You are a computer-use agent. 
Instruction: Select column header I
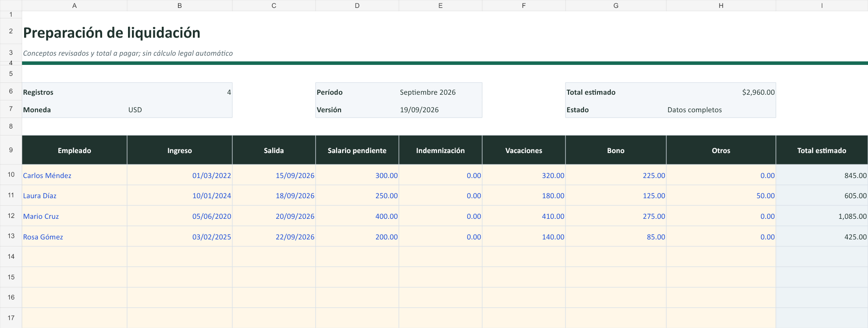pos(822,6)
